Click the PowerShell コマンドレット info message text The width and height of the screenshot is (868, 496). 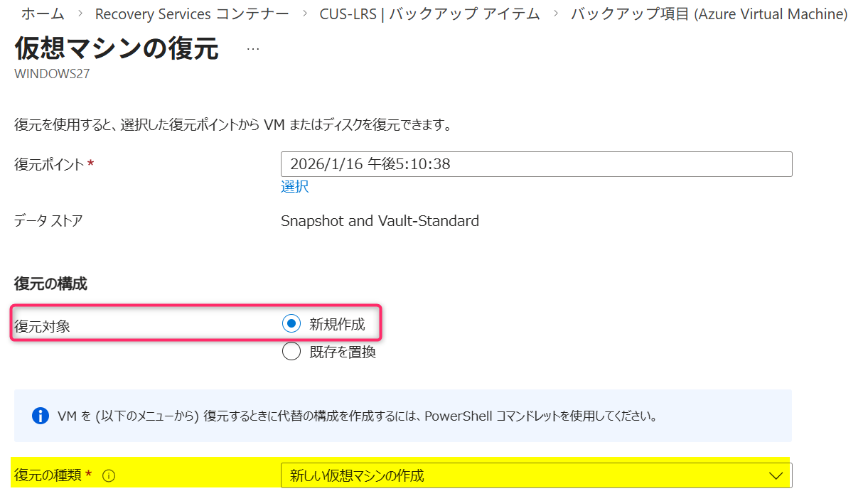355,416
